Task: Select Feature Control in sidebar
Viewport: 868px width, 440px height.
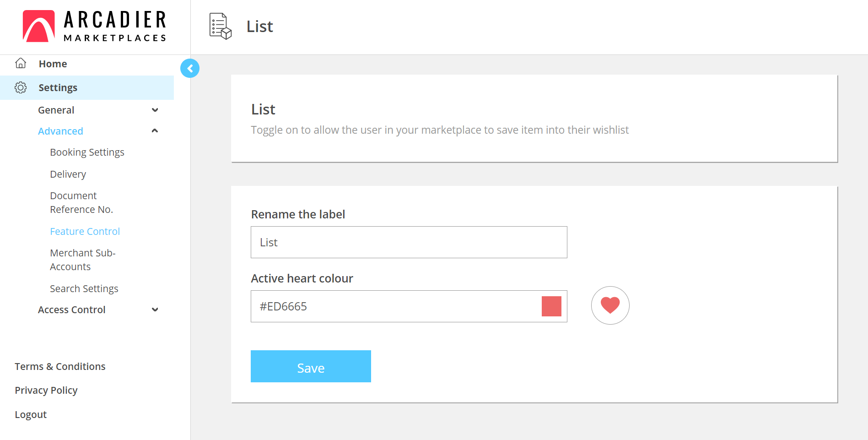Action: [85, 231]
